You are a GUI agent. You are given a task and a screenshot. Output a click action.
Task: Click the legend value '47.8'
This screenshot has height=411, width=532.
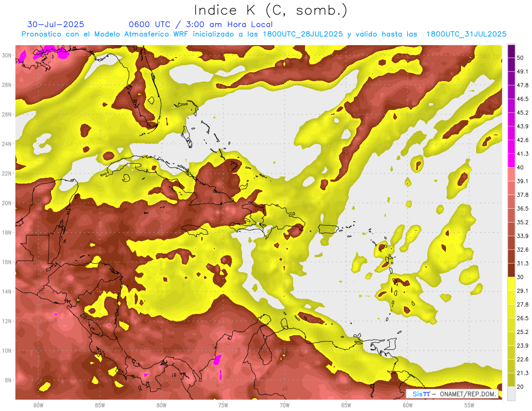pos(523,85)
